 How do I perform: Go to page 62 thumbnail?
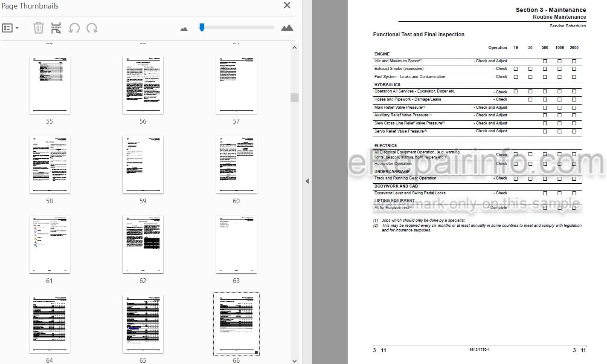click(x=143, y=245)
